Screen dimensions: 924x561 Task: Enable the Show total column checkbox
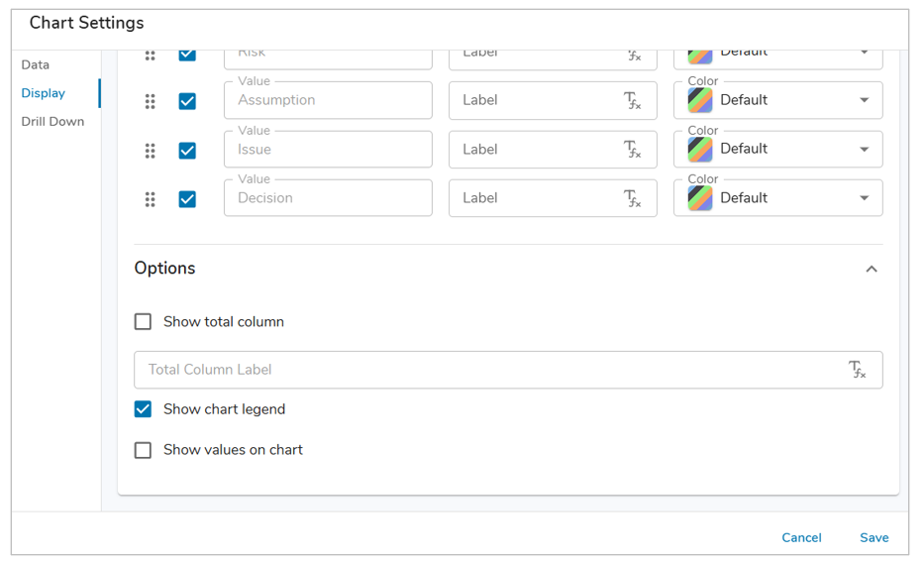pos(144,322)
